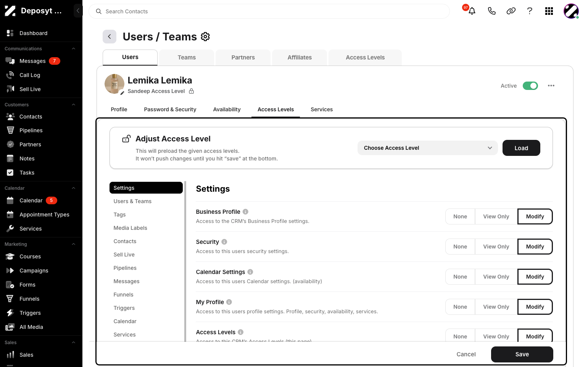Cancel the access level changes
Viewport: 588px width, 367px height.
(x=466, y=354)
